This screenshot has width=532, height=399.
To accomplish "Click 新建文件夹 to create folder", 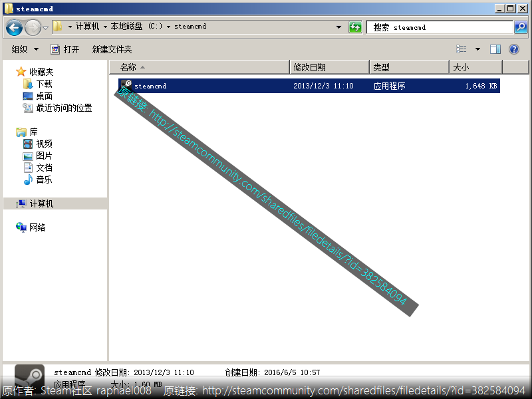I will click(x=112, y=49).
